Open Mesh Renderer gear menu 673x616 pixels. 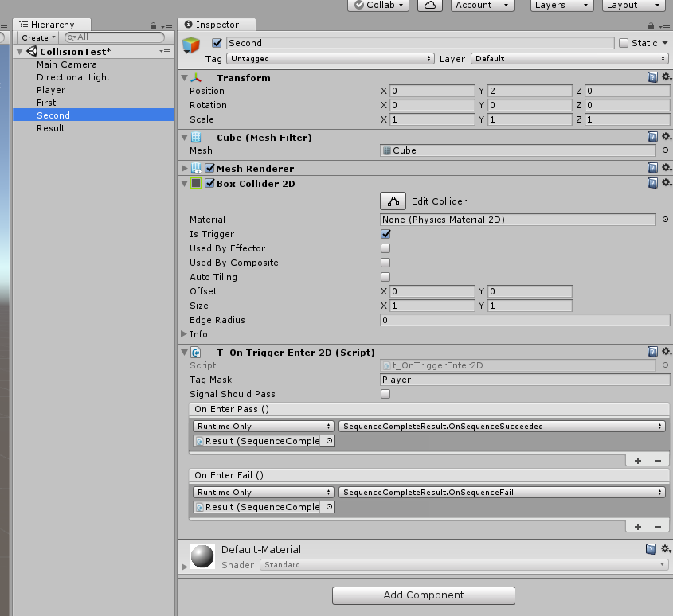[x=666, y=168]
